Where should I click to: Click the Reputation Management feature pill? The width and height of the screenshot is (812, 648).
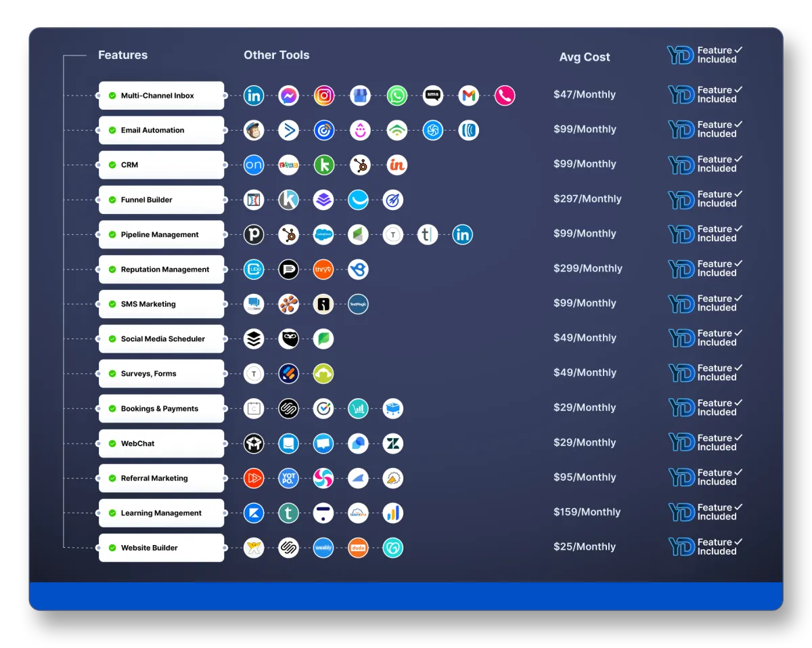click(x=161, y=269)
